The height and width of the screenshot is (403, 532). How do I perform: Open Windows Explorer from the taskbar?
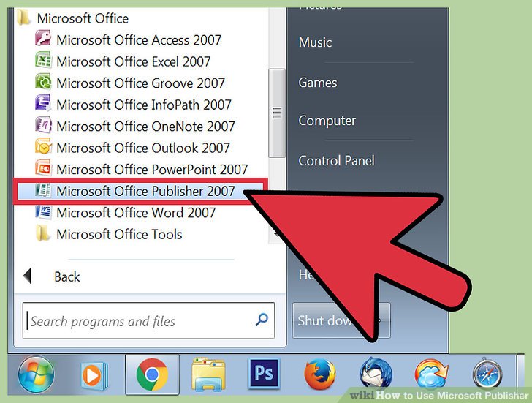pos(208,374)
